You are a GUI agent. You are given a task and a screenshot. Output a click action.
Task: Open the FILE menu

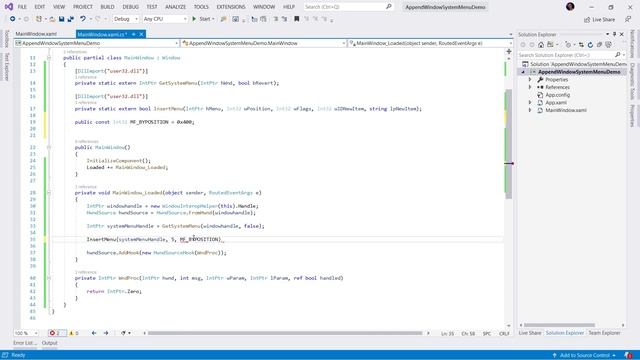coord(22,7)
